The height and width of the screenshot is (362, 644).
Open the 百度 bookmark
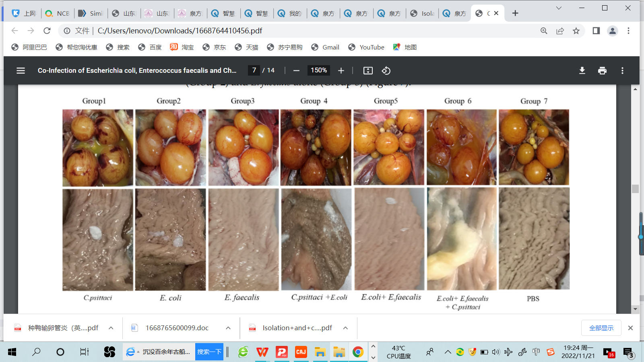[x=150, y=47]
